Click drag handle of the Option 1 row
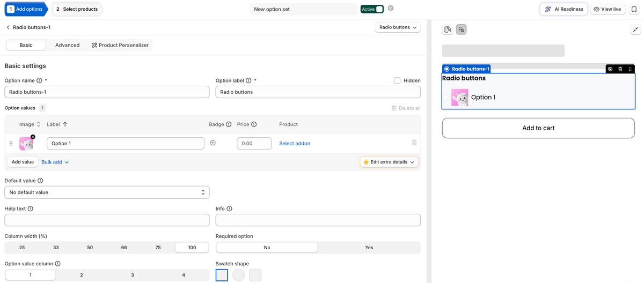 tap(11, 144)
